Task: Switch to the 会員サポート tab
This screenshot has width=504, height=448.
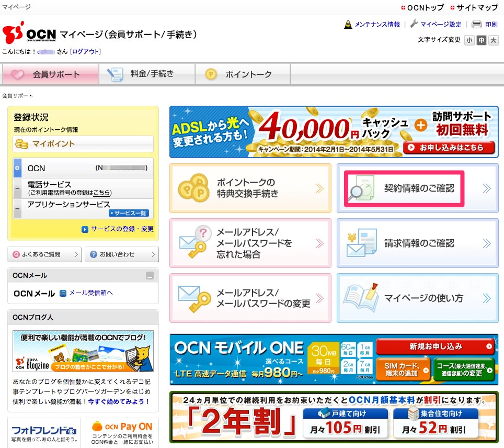Action: pyautogui.click(x=51, y=74)
